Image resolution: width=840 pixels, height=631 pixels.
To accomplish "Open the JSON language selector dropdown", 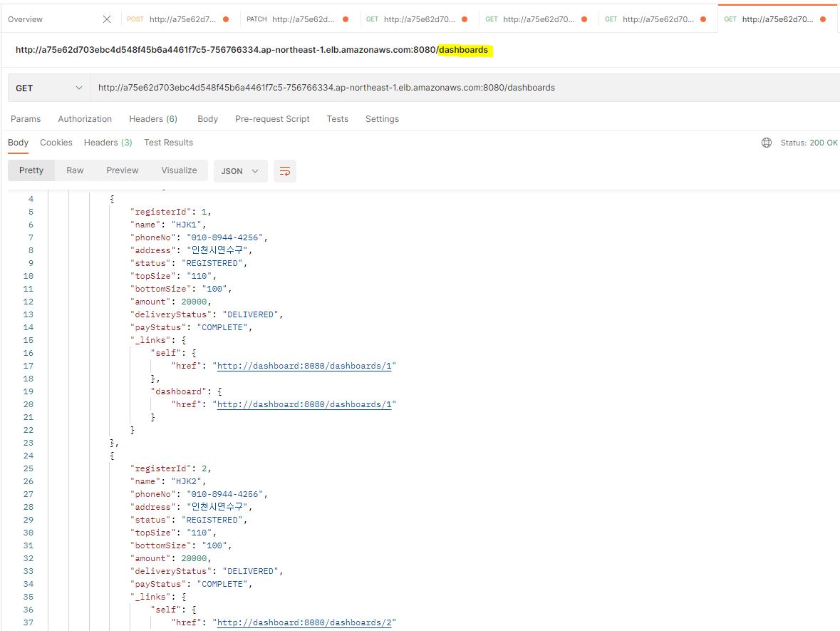I will pos(240,170).
